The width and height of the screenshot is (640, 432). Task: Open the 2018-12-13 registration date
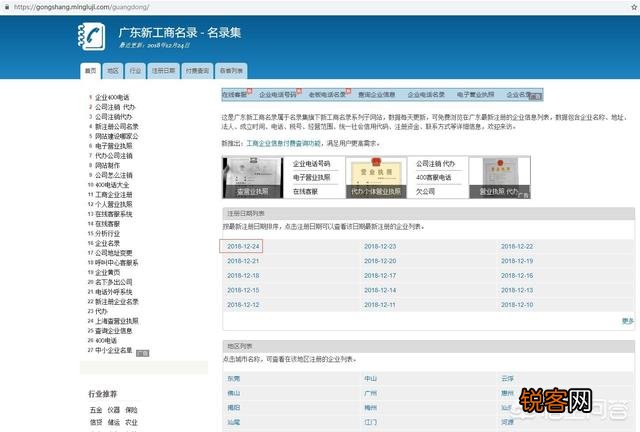pyautogui.click(x=517, y=290)
